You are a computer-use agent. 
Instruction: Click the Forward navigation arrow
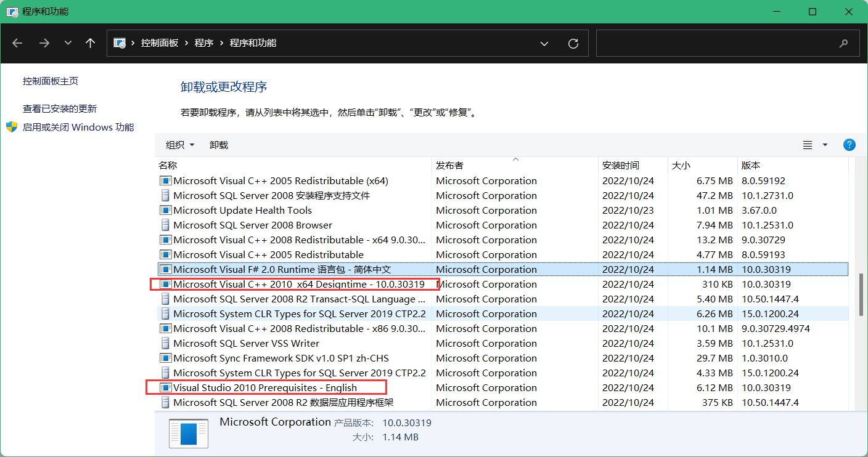point(44,43)
